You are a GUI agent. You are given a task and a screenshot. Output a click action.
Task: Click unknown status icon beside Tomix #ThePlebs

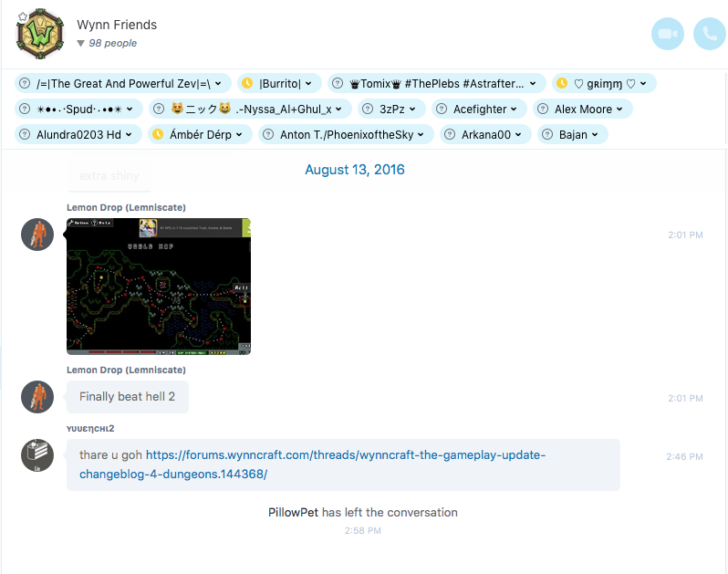[338, 83]
